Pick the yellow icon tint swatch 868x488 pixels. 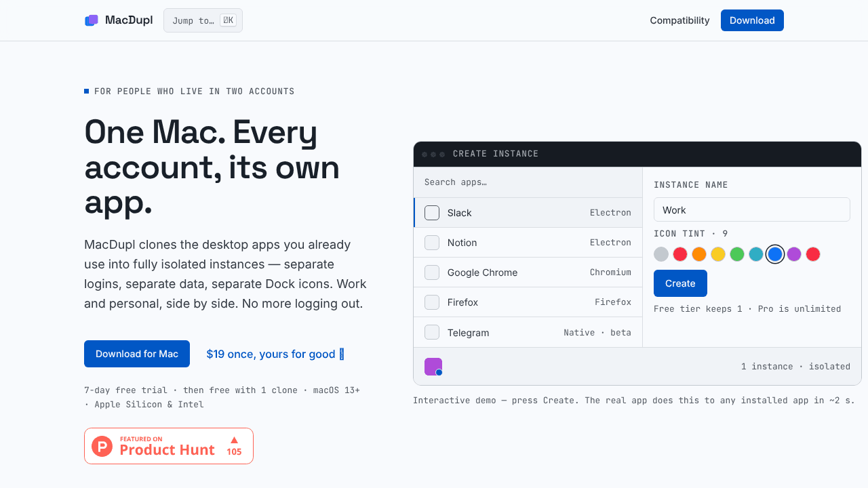click(x=718, y=254)
